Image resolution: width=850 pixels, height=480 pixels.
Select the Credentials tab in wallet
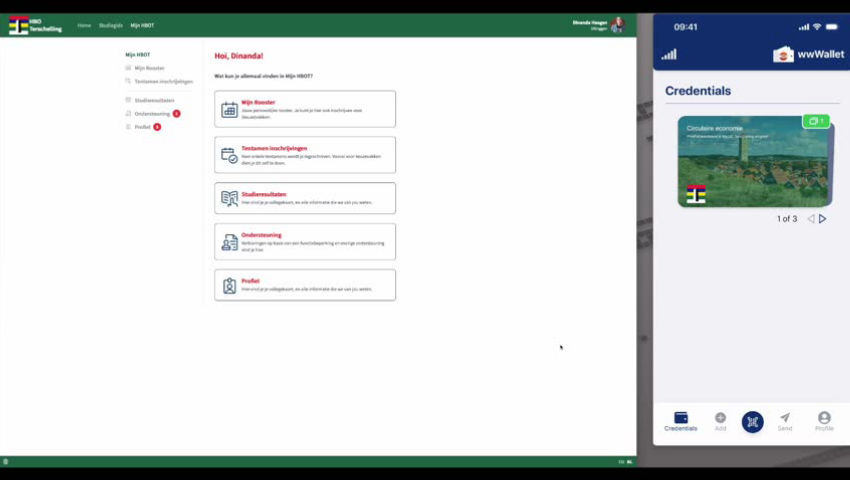coord(681,421)
